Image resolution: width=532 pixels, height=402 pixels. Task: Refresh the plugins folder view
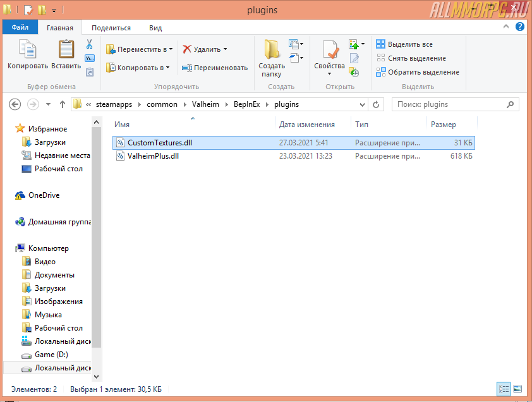[376, 104]
